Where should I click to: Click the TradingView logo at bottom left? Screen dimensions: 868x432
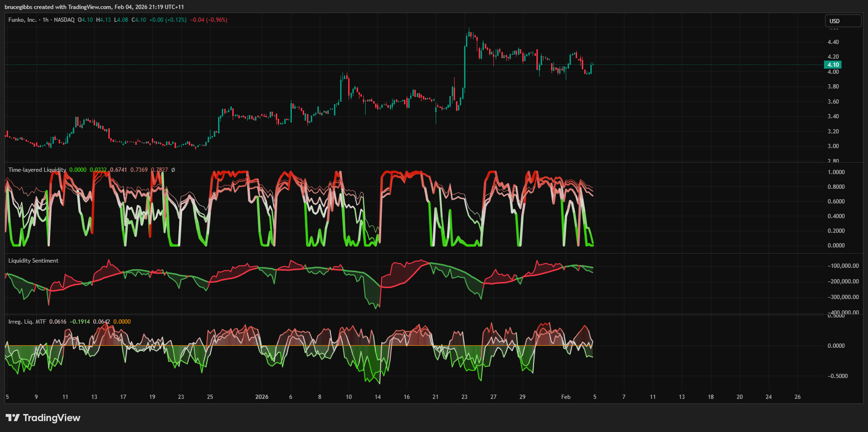point(43,418)
